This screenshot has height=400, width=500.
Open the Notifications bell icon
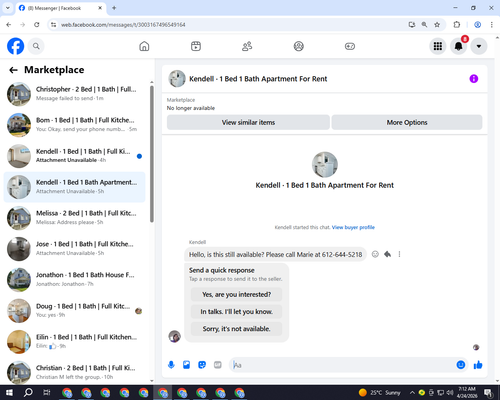tap(459, 46)
